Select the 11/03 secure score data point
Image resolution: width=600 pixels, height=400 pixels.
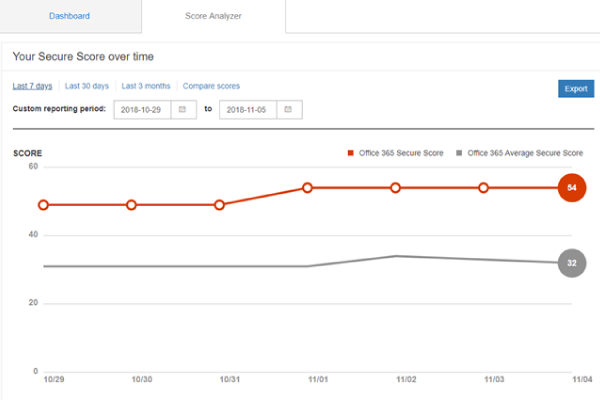point(484,188)
